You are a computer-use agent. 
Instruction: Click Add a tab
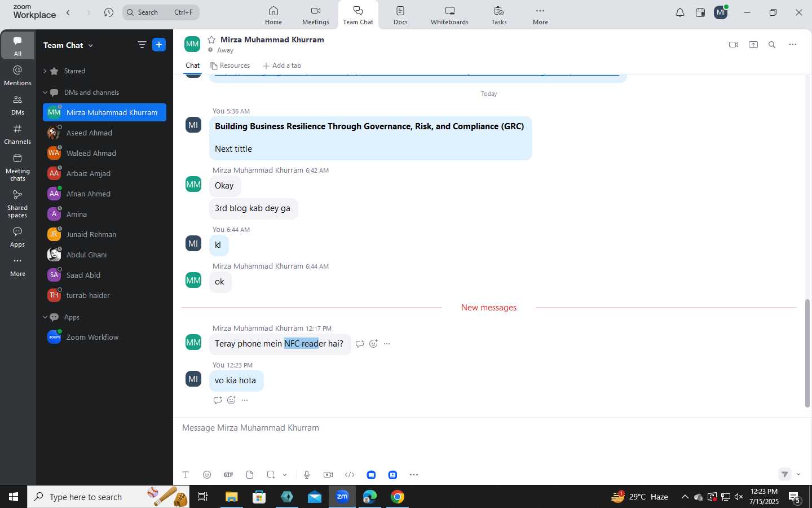pyautogui.click(x=282, y=65)
